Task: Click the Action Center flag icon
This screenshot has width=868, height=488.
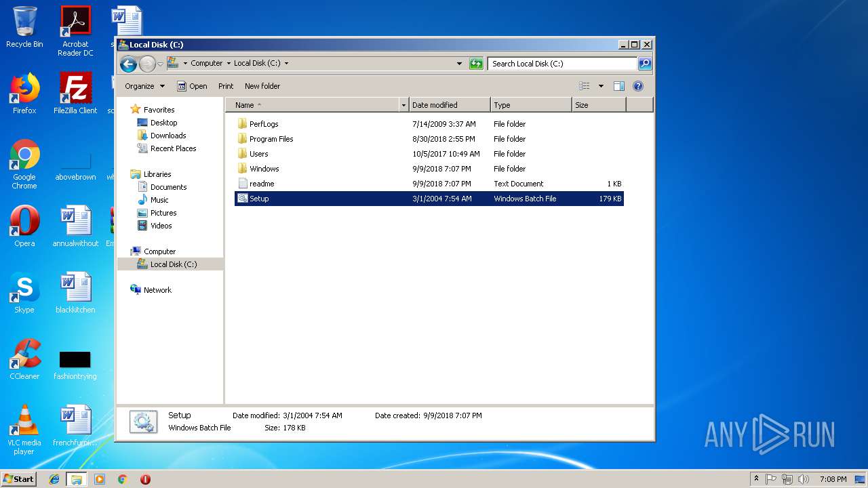Action: pos(771,479)
